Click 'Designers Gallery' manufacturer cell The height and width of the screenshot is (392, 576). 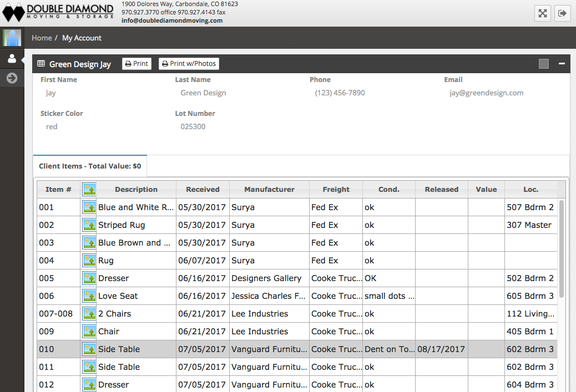[269, 278]
